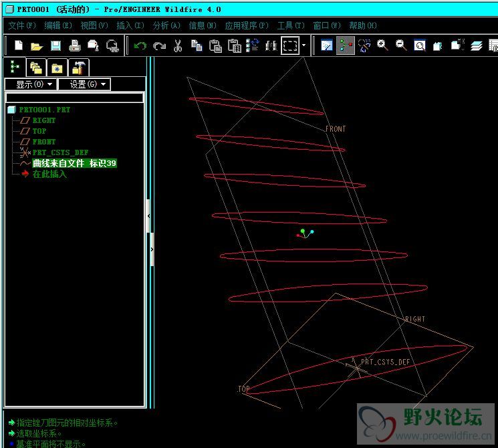Click the Repaint screen icon
Viewport: 498px width, 448px height.
(x=326, y=45)
